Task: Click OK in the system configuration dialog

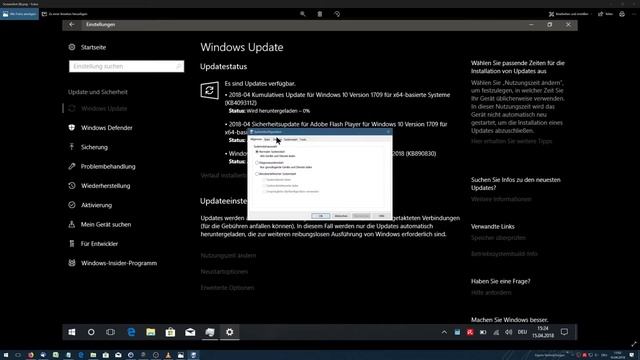Action: [321, 216]
